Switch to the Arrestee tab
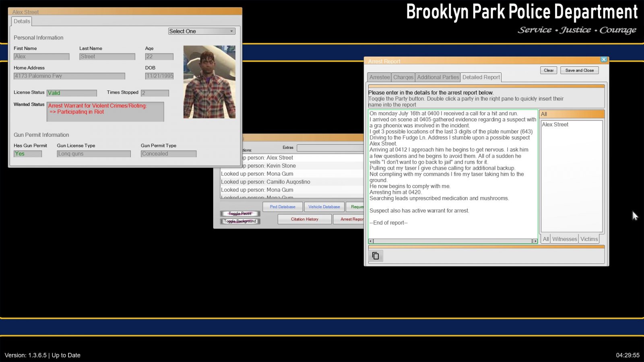The image size is (644, 362). [379, 77]
